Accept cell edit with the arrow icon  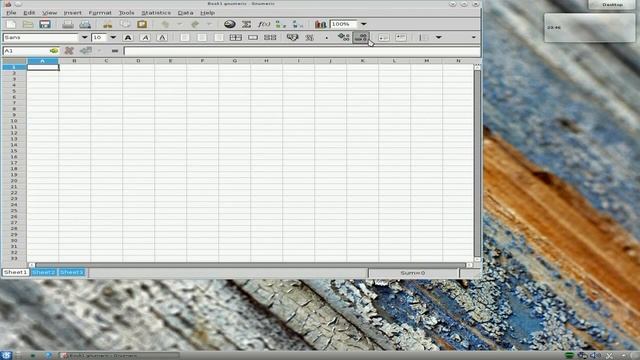[x=86, y=51]
